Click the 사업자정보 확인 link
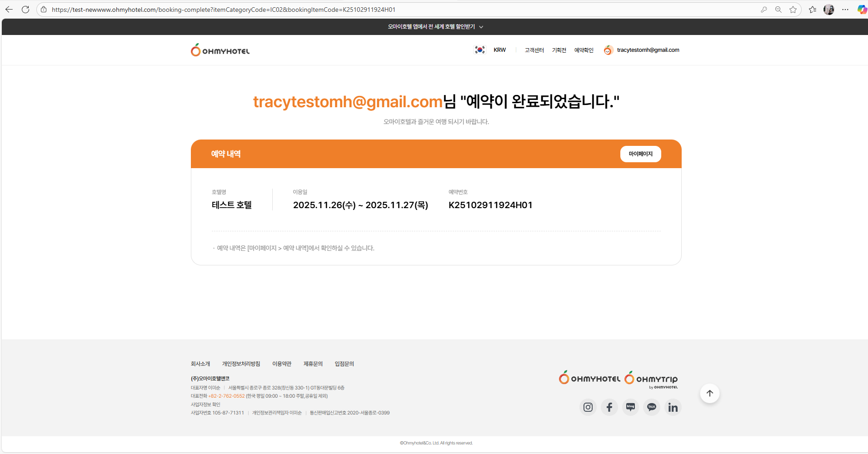The height and width of the screenshot is (454, 868). pyautogui.click(x=205, y=404)
